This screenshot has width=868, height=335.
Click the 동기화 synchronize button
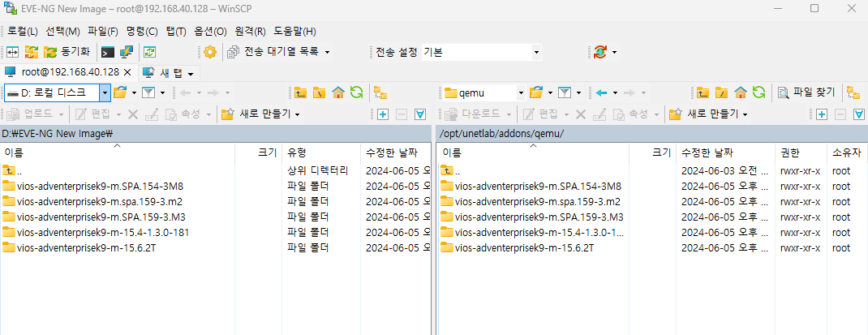click(x=67, y=52)
